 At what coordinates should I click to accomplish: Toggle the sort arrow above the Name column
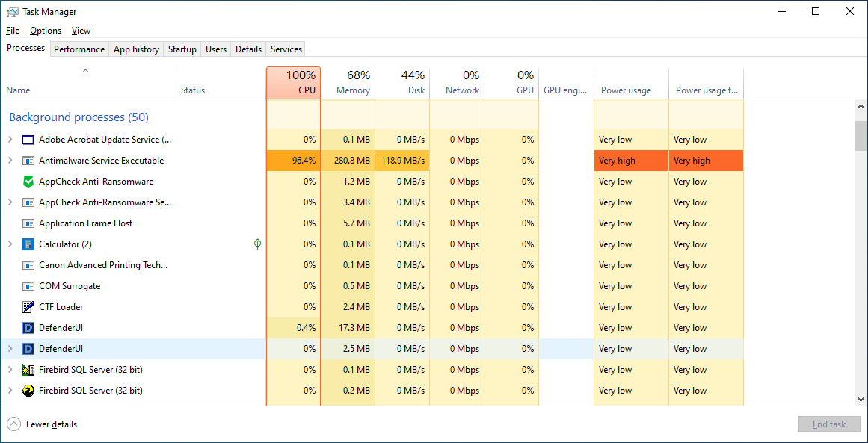pyautogui.click(x=85, y=71)
